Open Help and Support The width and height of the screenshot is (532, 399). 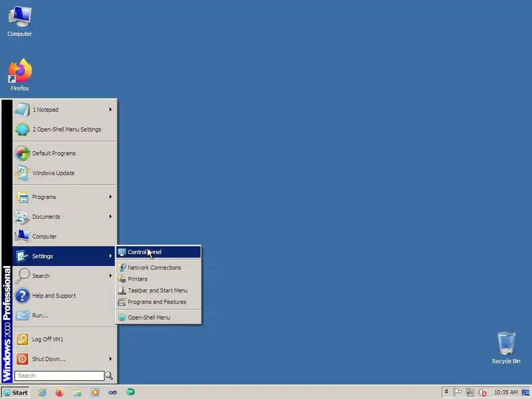(64, 296)
